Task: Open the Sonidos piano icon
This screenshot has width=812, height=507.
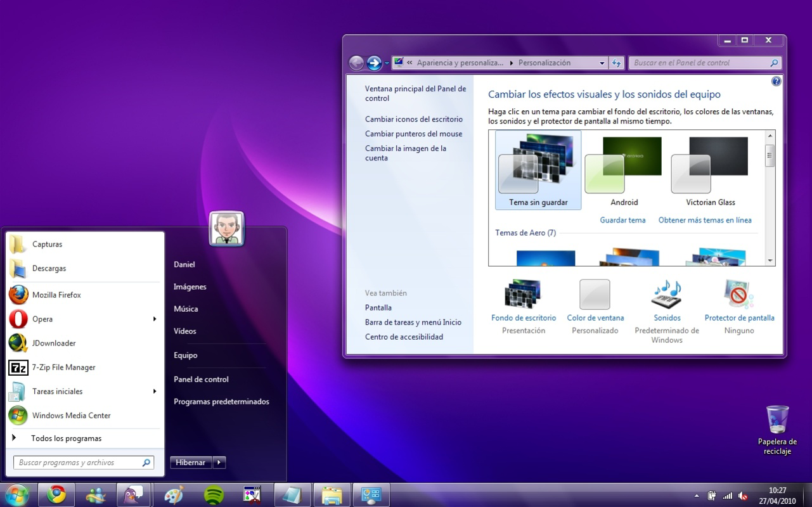Action: (x=666, y=295)
